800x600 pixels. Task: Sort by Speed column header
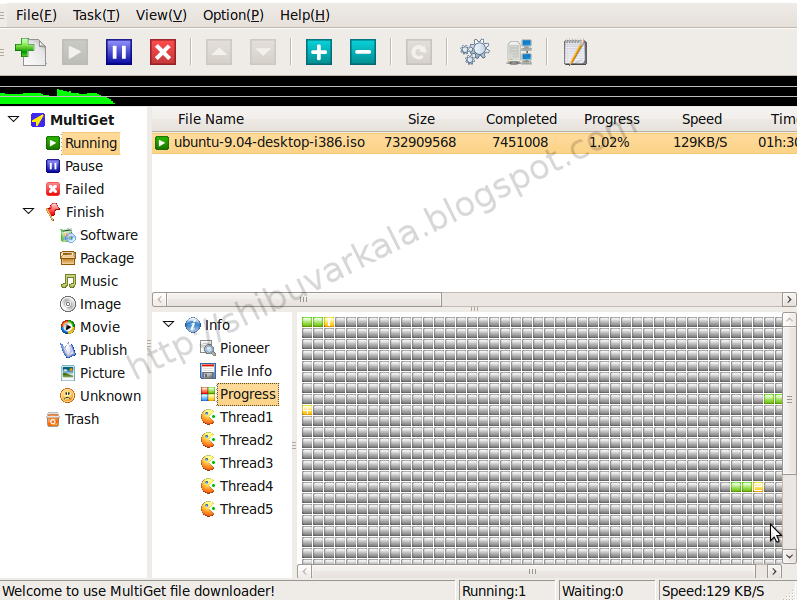coord(702,119)
